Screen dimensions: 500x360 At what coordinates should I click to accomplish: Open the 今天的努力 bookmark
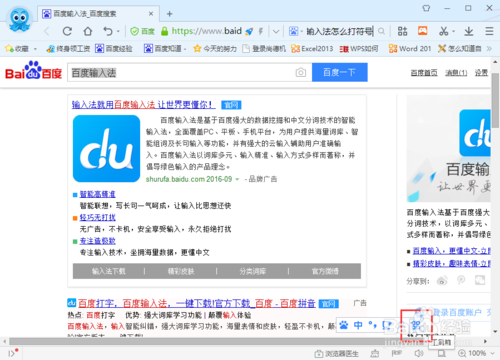pos(215,49)
